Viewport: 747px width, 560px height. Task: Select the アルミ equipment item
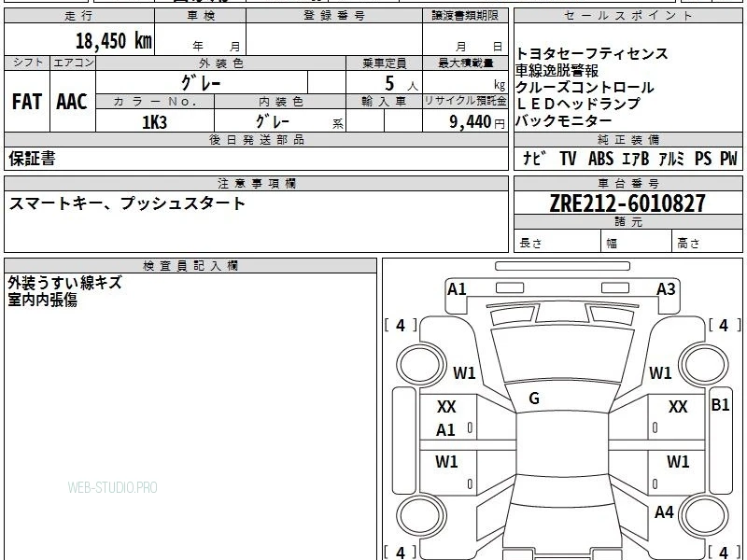671,158
